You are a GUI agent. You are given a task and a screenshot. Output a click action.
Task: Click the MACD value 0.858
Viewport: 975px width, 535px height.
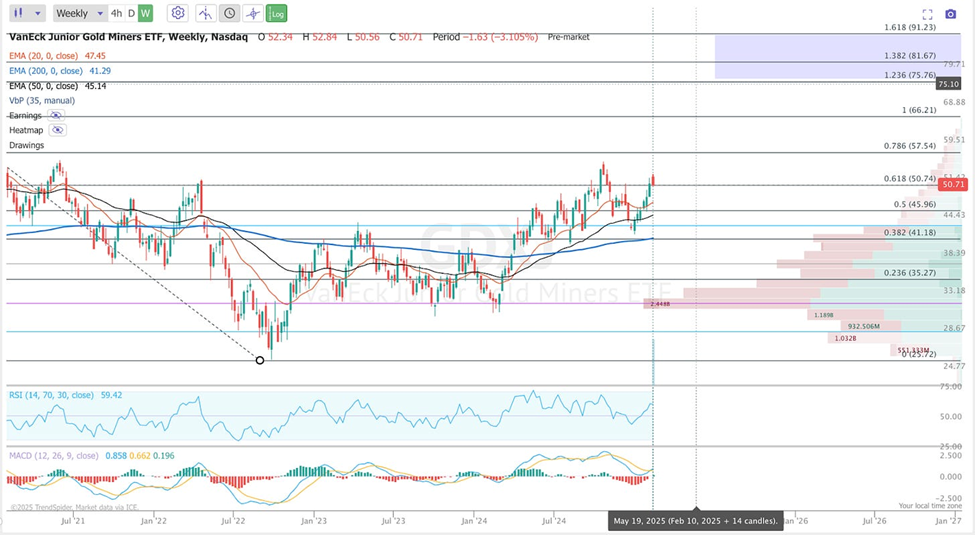pos(116,455)
